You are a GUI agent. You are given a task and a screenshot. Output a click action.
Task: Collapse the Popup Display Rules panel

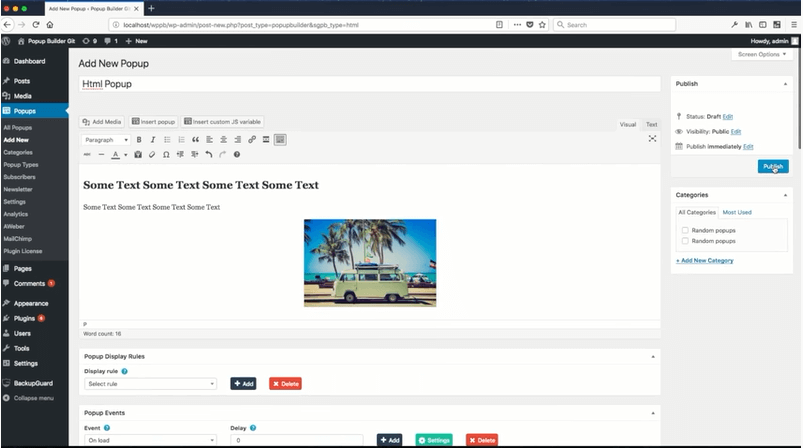pos(652,356)
